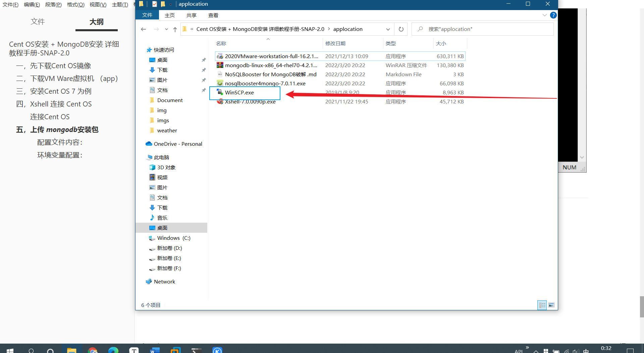Open 3D 对象 folder under 此电脑

163,167
